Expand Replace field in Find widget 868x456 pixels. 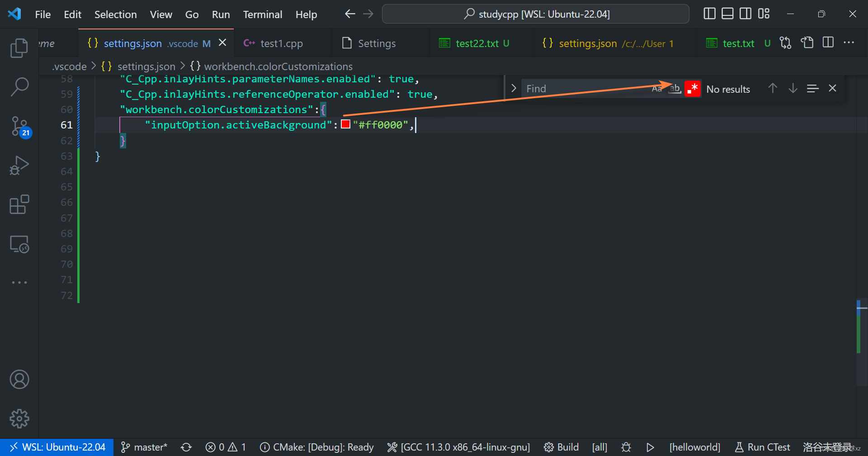[x=514, y=88]
